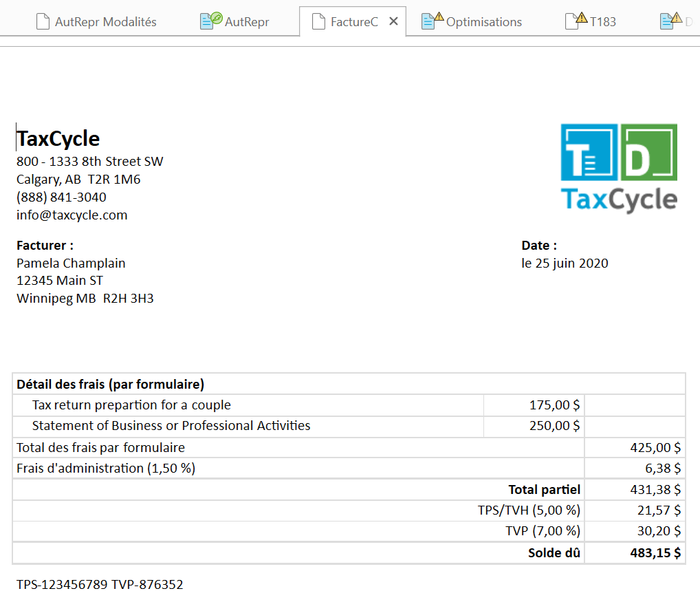Screen dimensions: 700x602
Task: Click the FactureC document icon
Action: click(x=318, y=21)
